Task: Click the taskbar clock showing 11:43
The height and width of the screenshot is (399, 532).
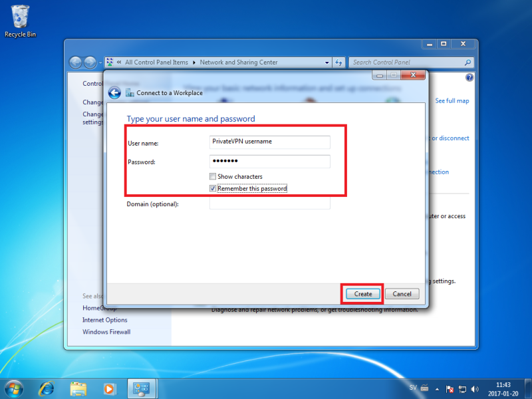Action: click(x=503, y=389)
